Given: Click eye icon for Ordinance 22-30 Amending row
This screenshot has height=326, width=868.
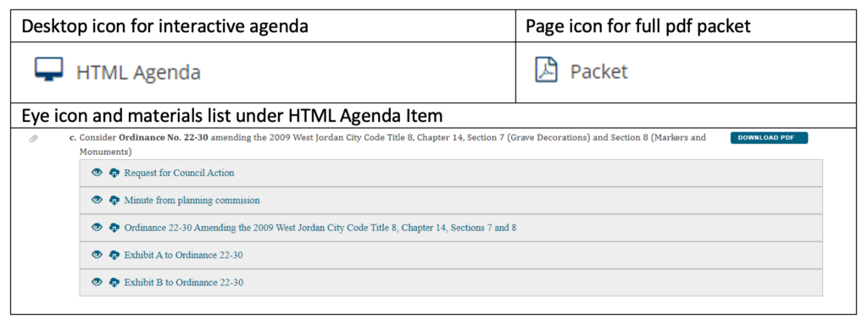Looking at the screenshot, I should [x=97, y=227].
